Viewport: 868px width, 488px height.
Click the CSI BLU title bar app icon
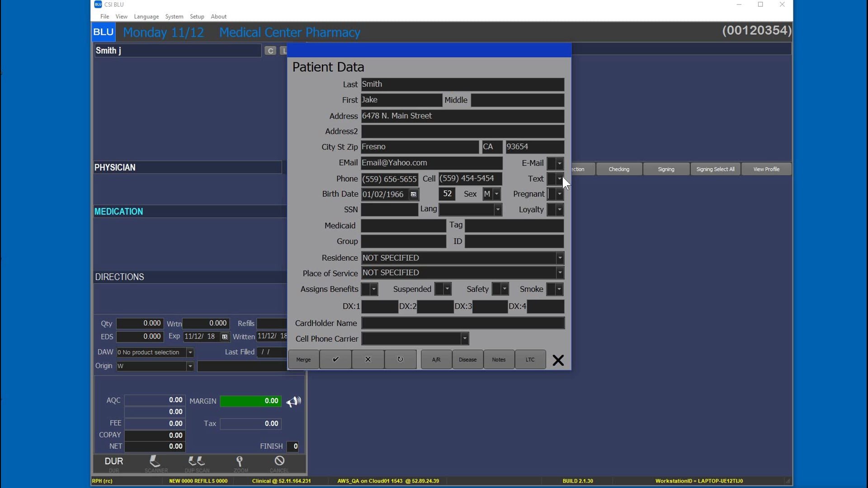(98, 5)
